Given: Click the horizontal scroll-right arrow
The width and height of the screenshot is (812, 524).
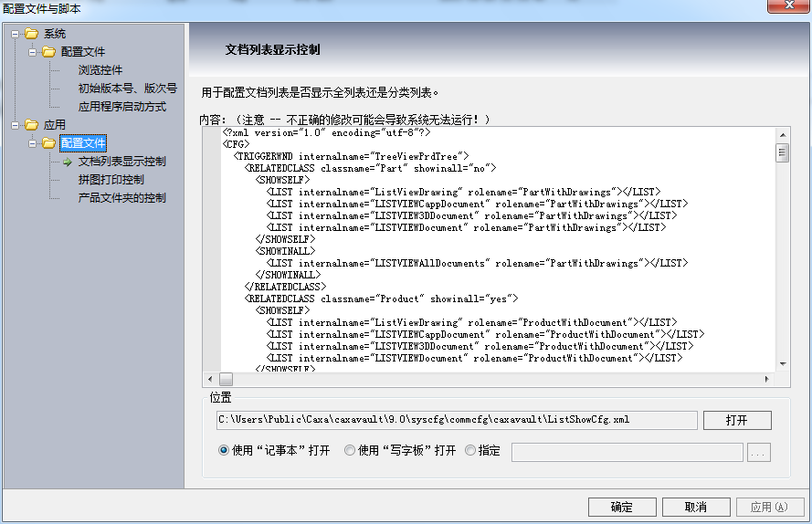Looking at the screenshot, I should pyautogui.click(x=767, y=379).
